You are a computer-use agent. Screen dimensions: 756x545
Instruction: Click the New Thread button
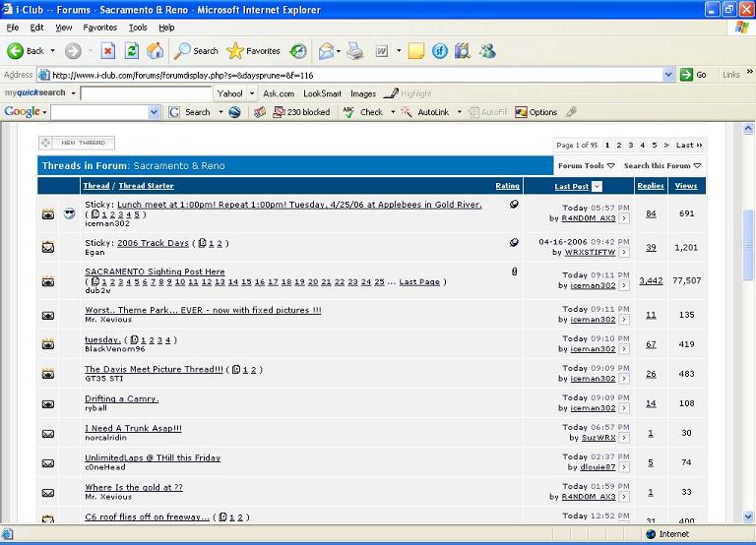(77, 143)
